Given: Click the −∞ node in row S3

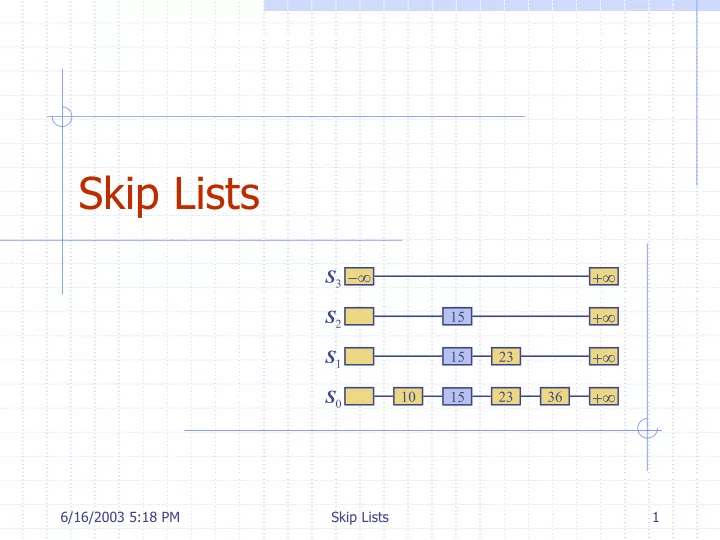Looking at the screenshot, I should (x=359, y=276).
